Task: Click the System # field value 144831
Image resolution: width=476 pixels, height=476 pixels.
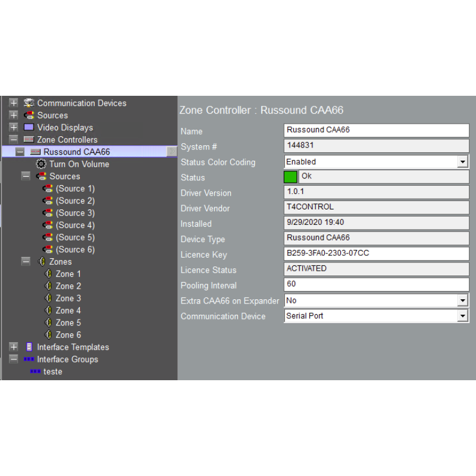Action: (377, 146)
